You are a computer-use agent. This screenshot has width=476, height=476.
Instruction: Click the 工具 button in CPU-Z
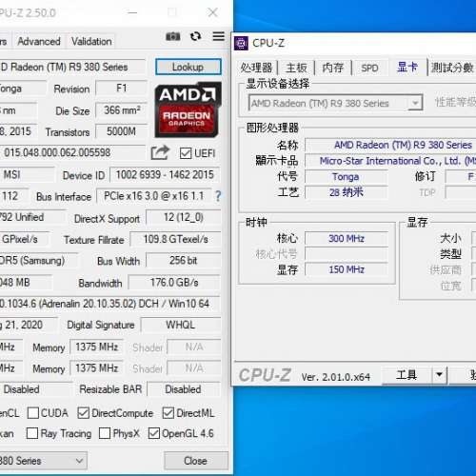click(x=407, y=375)
